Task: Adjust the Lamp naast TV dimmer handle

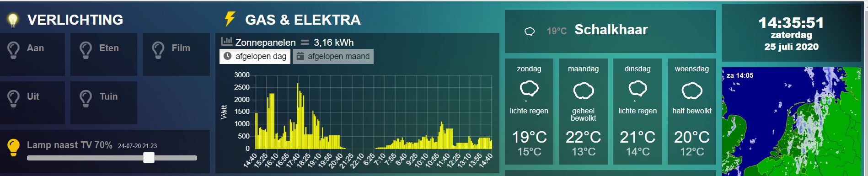Action: click(149, 158)
